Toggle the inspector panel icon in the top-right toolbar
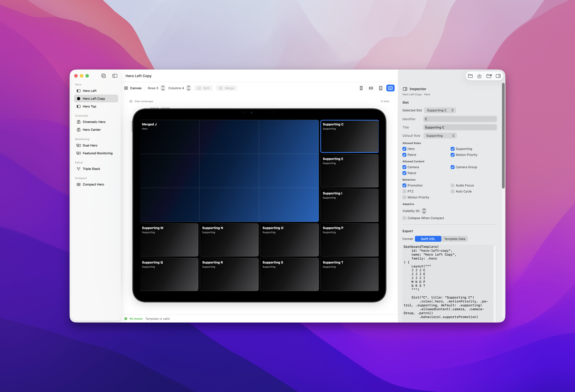The height and width of the screenshot is (392, 575). (498, 76)
